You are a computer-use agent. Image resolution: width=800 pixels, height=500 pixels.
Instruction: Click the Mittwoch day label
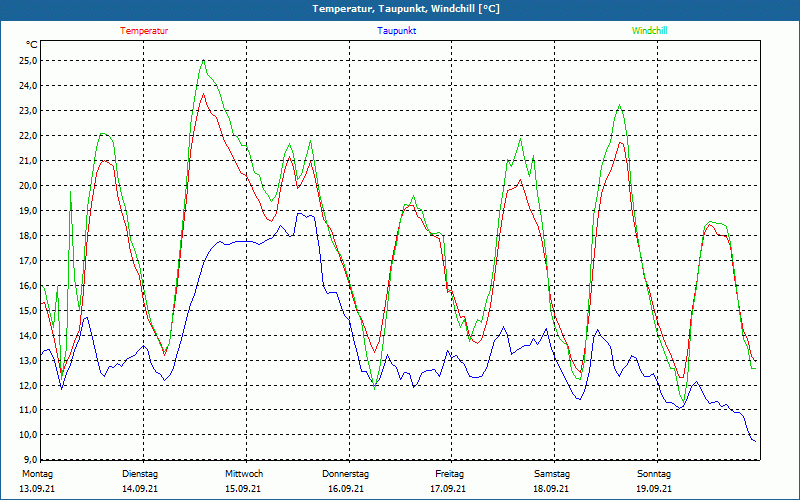(244, 474)
